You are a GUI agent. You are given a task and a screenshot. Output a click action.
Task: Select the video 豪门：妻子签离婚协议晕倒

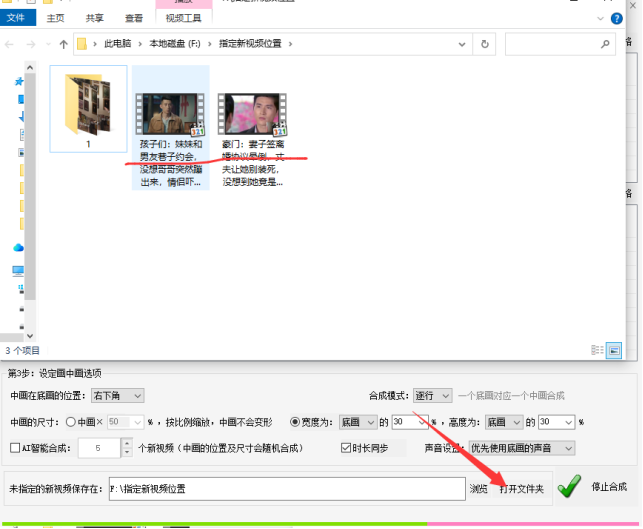click(x=253, y=139)
